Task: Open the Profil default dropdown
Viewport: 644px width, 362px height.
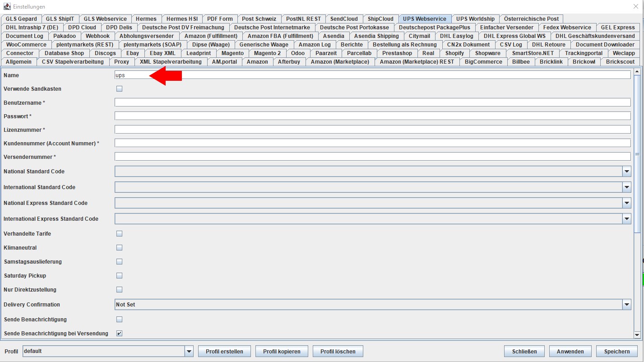Action: tap(189, 351)
